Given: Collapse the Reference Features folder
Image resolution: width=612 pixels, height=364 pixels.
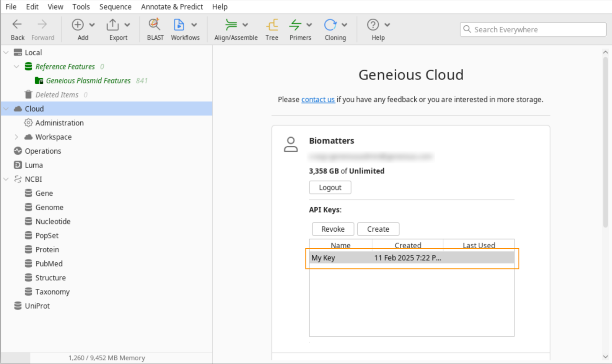Looking at the screenshot, I should (x=16, y=67).
